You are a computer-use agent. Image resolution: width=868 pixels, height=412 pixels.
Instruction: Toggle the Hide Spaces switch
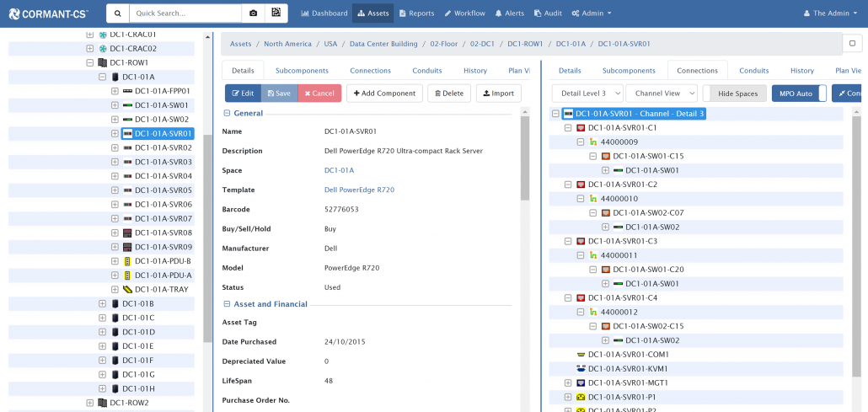click(734, 94)
